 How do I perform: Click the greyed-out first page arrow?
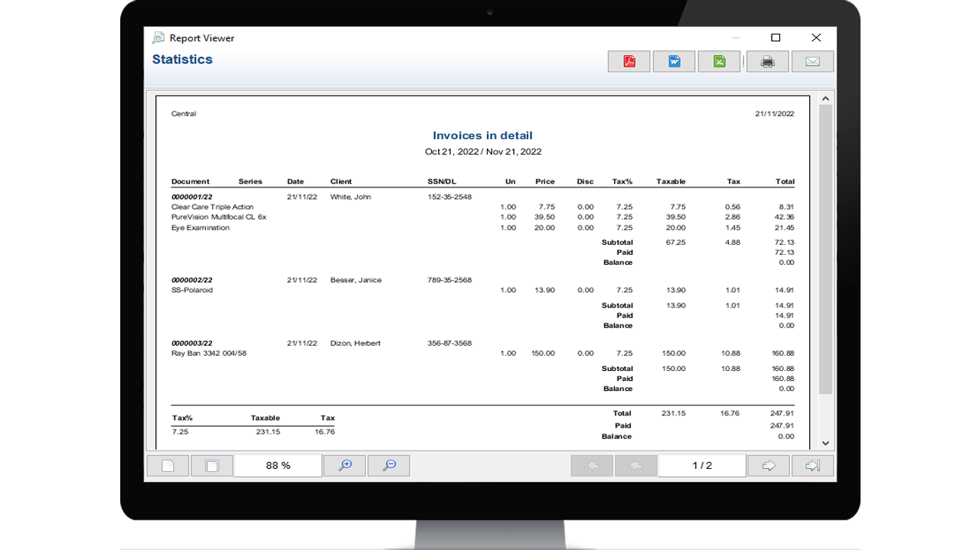point(592,465)
